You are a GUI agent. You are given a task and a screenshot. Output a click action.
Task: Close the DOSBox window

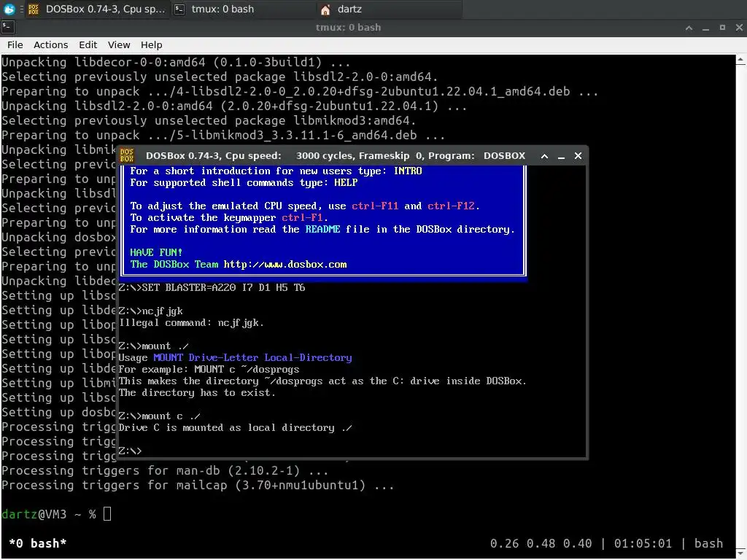click(578, 156)
